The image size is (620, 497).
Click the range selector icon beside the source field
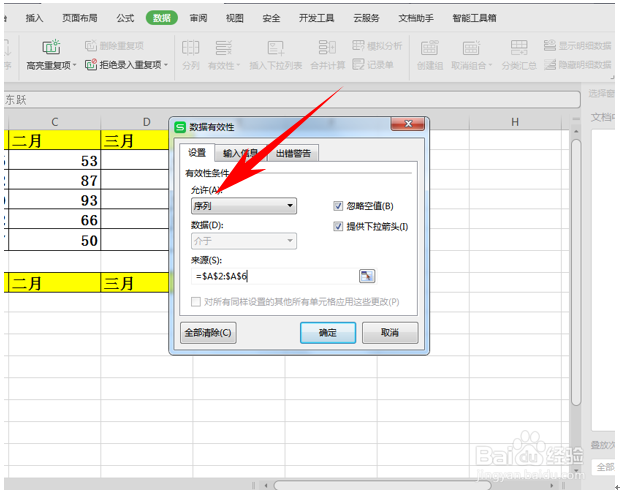(367, 276)
